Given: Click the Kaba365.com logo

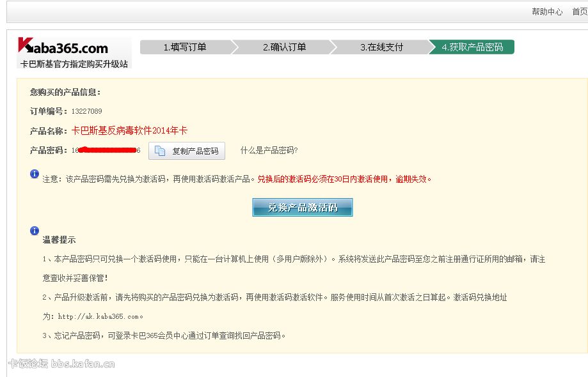Looking at the screenshot, I should pos(63,47).
